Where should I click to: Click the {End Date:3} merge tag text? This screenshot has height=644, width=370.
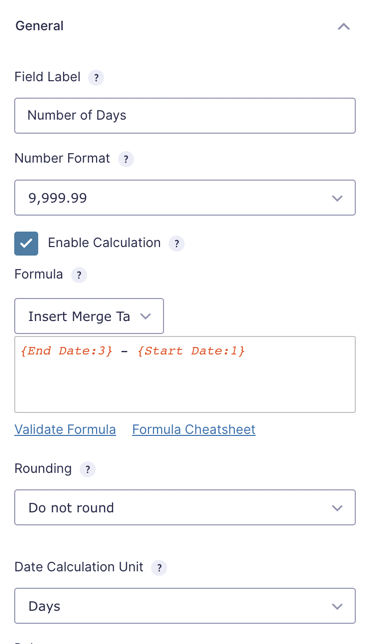tap(66, 351)
